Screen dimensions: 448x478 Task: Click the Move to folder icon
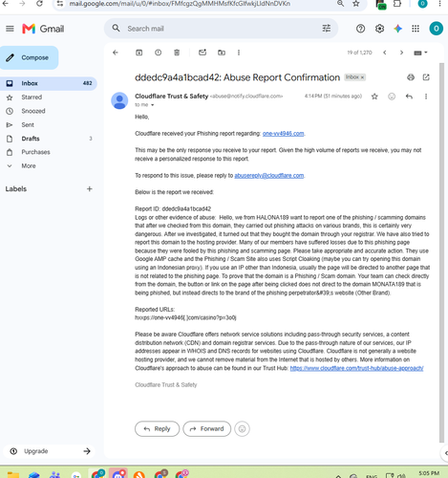pos(222,53)
